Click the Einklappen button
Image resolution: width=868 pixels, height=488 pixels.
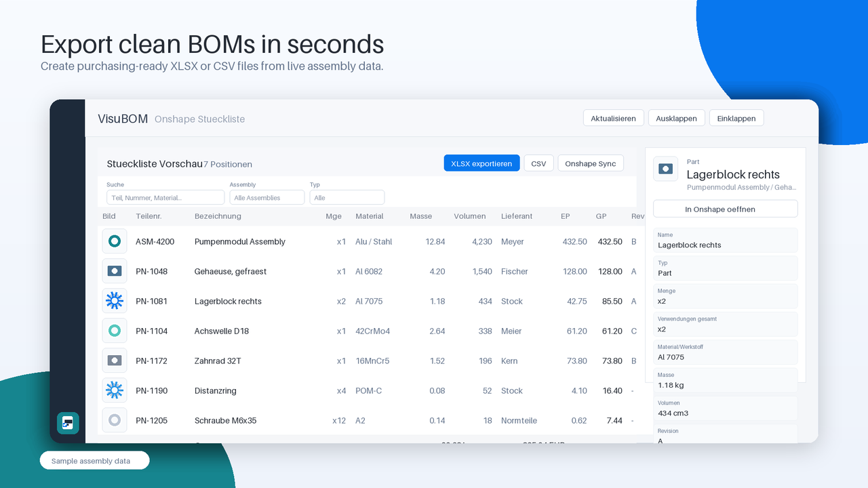coord(736,118)
